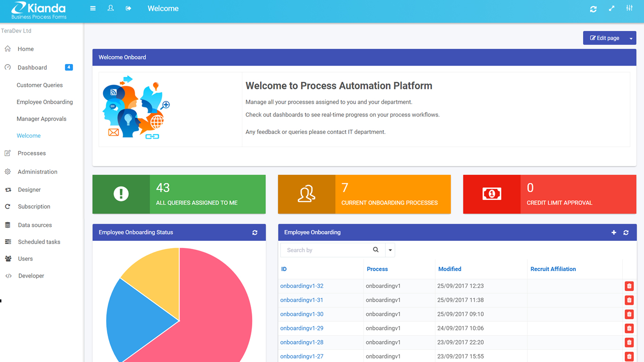Sort by Recruit Affiliation column header
The height and width of the screenshot is (362, 644).
pyautogui.click(x=553, y=269)
